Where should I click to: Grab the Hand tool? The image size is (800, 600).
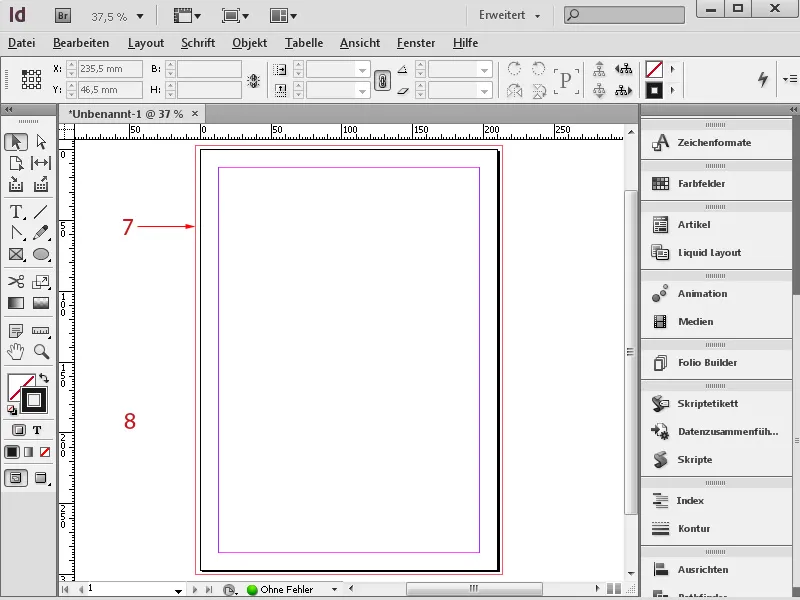16,354
